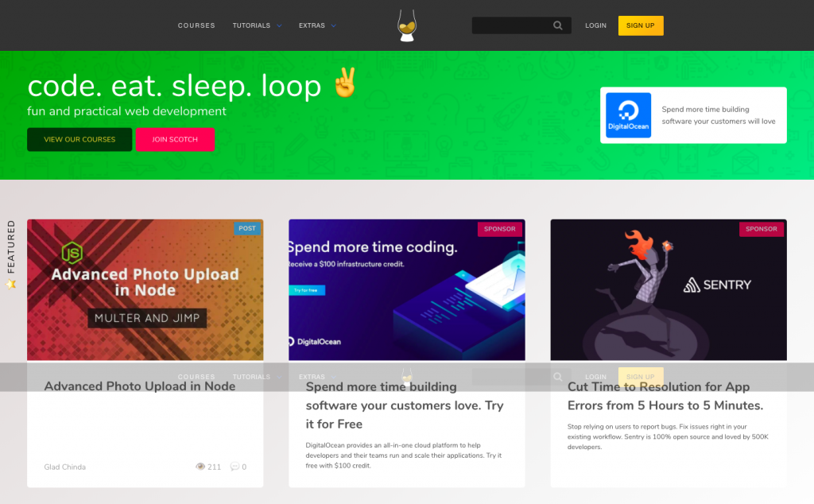Click the Try for free button in DigitalOcean ad
The height and width of the screenshot is (504, 814).
(306, 290)
